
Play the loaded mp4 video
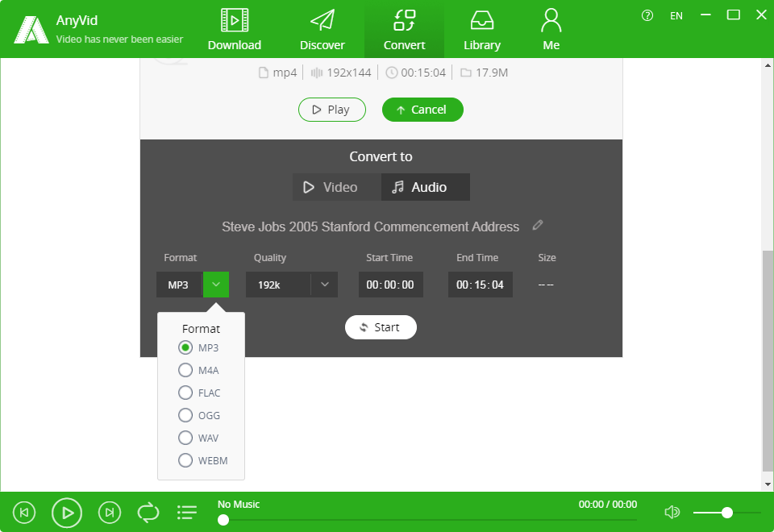331,110
